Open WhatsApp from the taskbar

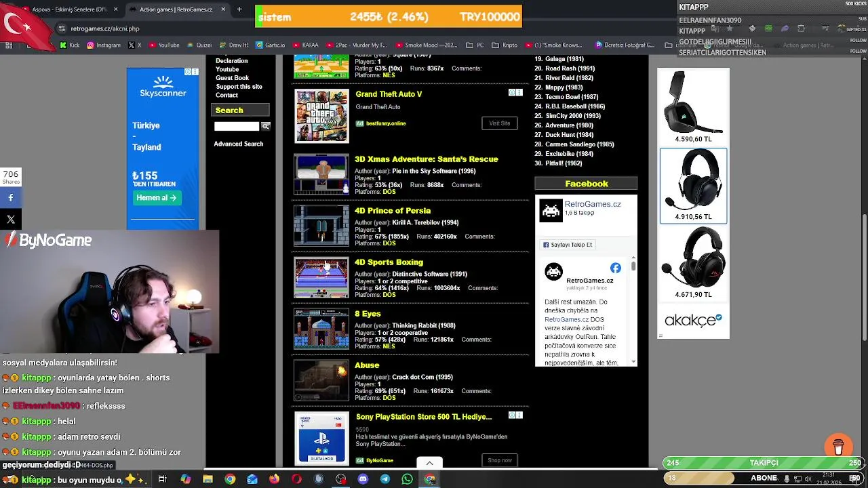coord(407,479)
